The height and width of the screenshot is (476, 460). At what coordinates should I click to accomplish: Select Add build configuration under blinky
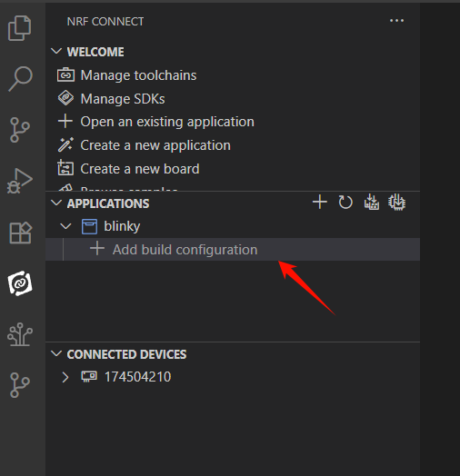coord(233,249)
